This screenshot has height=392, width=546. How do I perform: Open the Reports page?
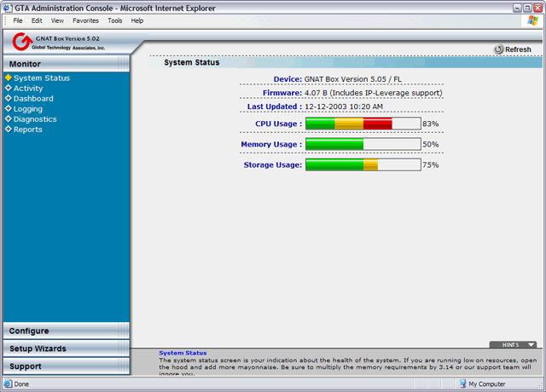point(28,130)
